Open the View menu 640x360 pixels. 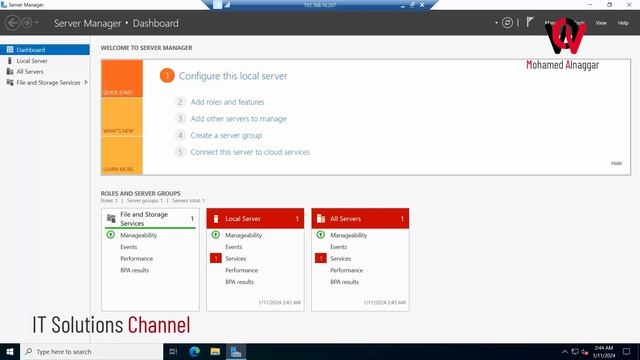601,23
